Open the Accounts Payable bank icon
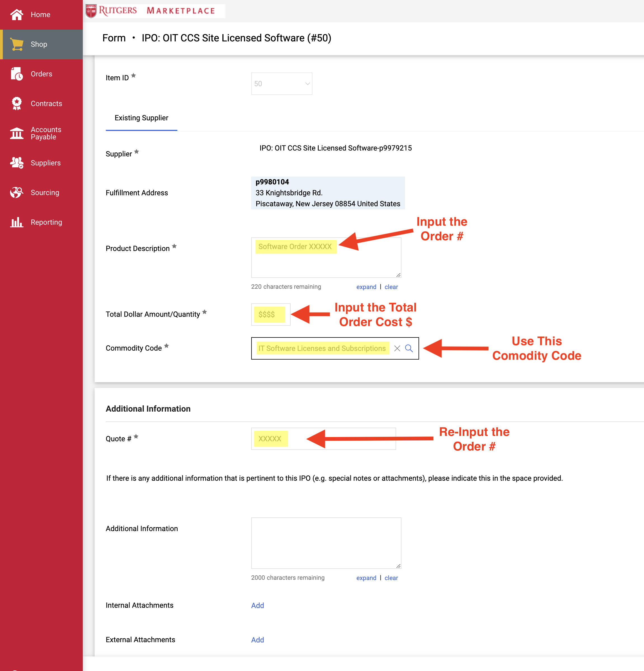Viewport: 644px width, 671px height. coord(17,133)
